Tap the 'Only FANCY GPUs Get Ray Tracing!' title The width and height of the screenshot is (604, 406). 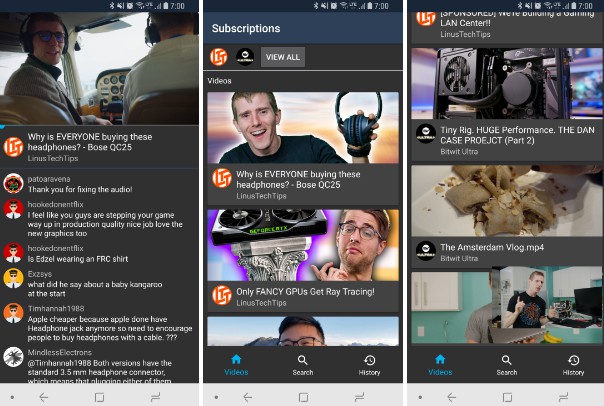305,292
